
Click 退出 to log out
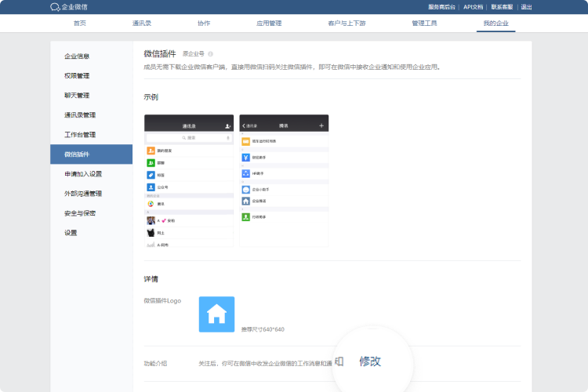pyautogui.click(x=526, y=7)
